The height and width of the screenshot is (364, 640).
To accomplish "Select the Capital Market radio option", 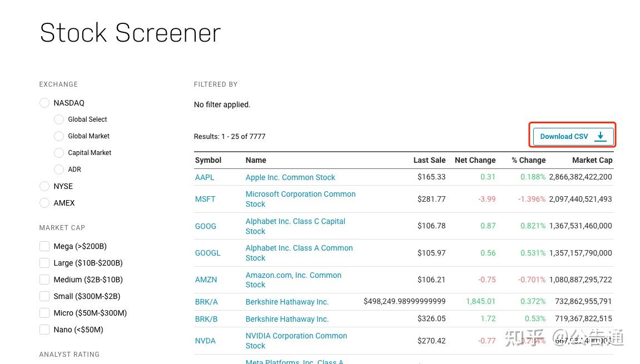I will click(59, 153).
